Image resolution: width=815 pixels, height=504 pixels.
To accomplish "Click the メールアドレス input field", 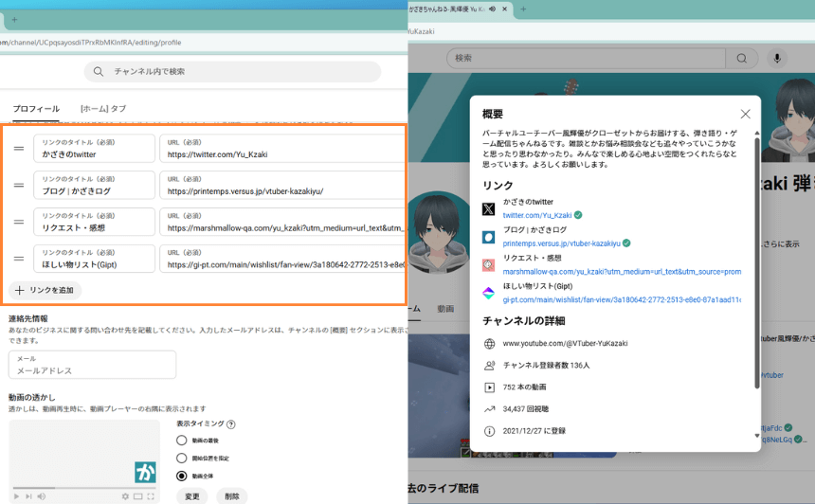I will coord(92,365).
